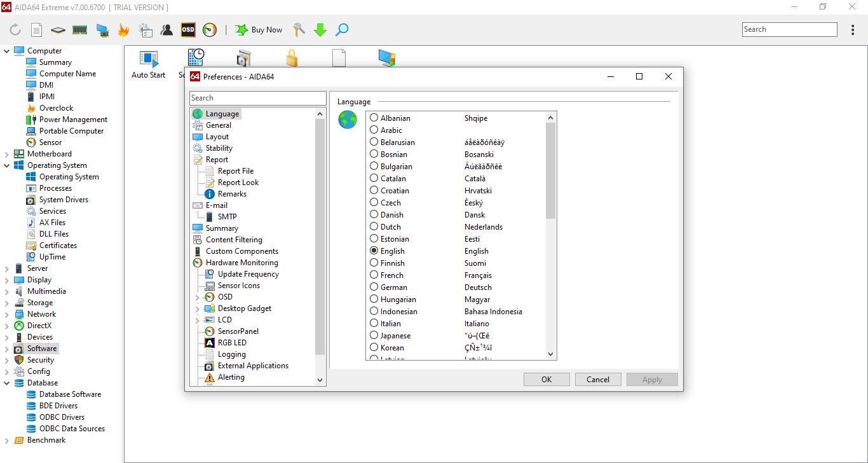The width and height of the screenshot is (868, 463).
Task: Select Overclock in the main tree
Action: pos(56,108)
